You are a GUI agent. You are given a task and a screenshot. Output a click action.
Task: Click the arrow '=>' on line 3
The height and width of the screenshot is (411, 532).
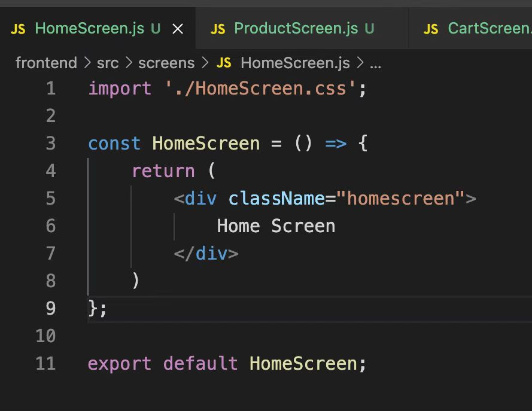point(336,144)
